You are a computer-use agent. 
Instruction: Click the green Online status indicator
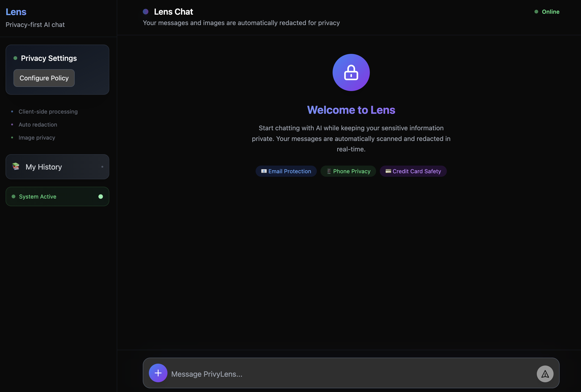547,12
